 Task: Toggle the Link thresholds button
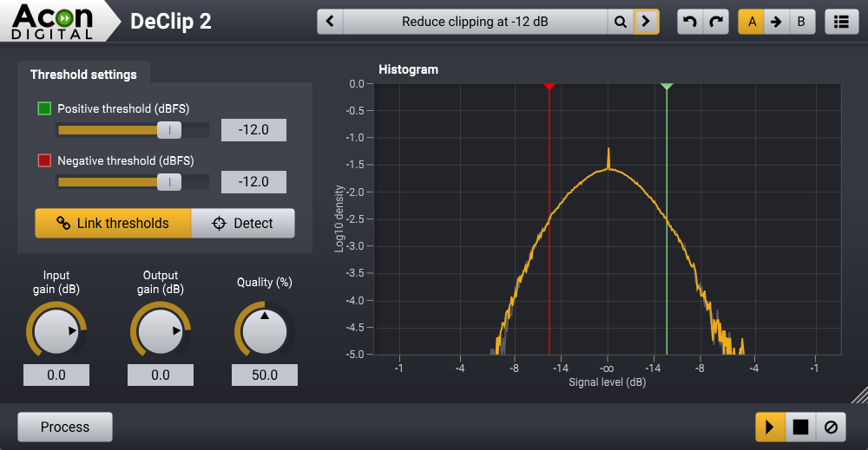click(x=113, y=224)
